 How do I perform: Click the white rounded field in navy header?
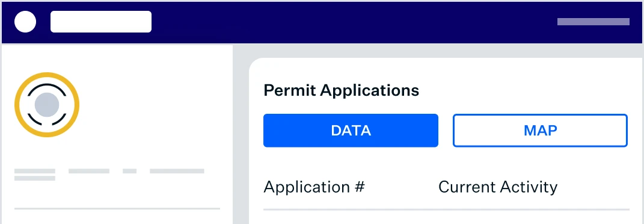(x=101, y=22)
